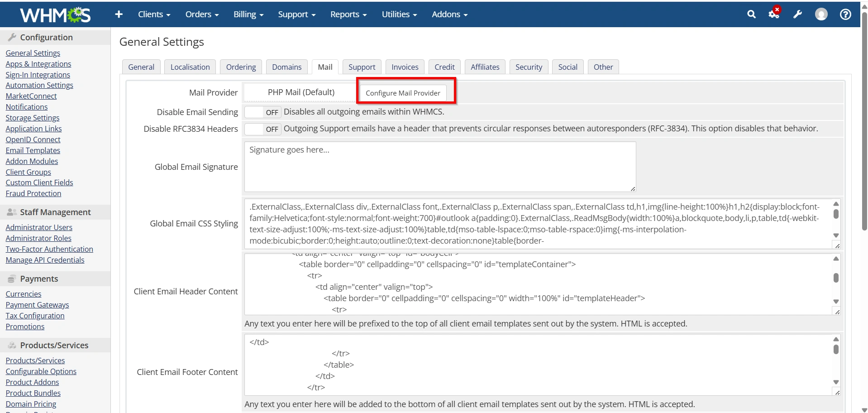
Task: Expand the Addons menu
Action: (x=449, y=14)
